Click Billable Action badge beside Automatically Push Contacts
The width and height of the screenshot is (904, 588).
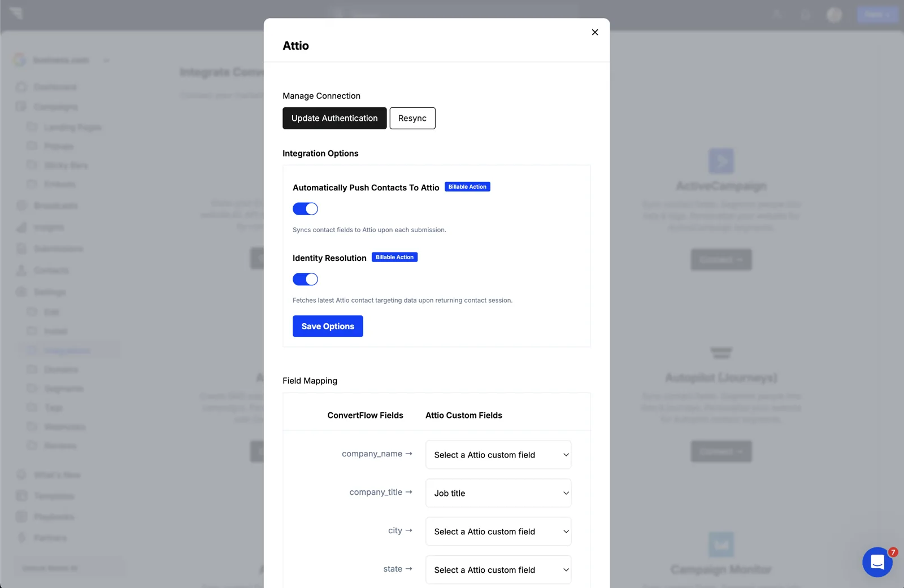tap(467, 187)
